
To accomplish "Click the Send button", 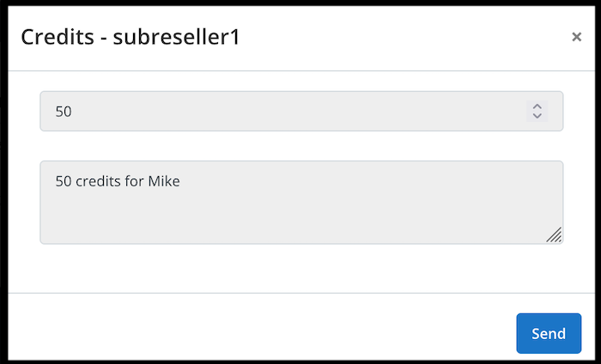I will pyautogui.click(x=548, y=333).
